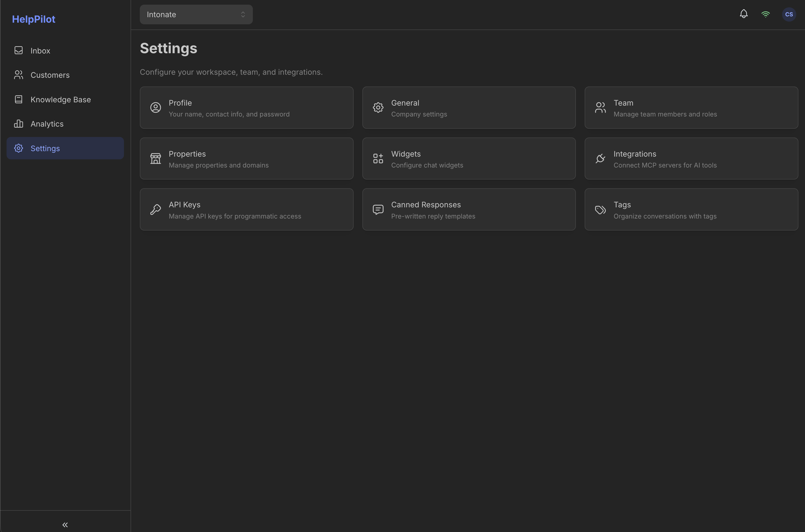805x532 pixels.
Task: Click 'Company settings' description text
Action: [419, 114]
